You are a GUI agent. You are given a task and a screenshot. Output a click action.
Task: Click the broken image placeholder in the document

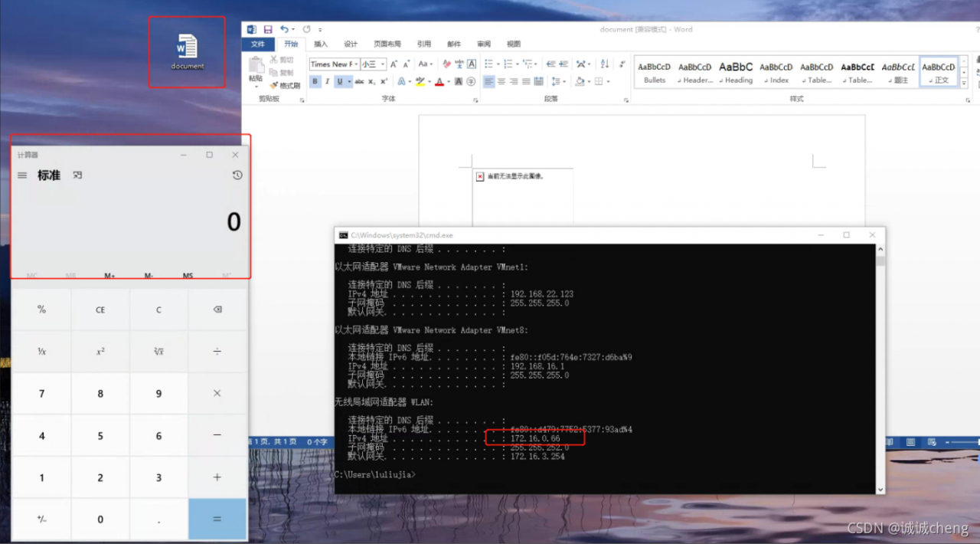(480, 176)
